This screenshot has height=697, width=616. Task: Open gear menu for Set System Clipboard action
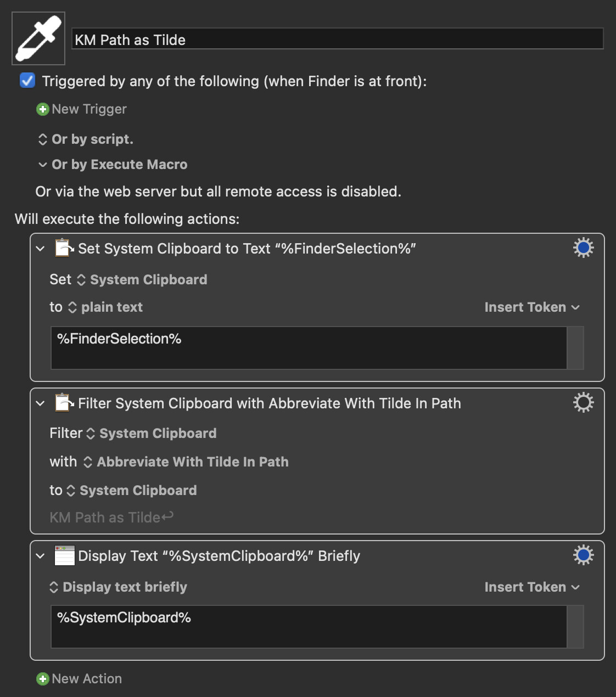tap(583, 248)
